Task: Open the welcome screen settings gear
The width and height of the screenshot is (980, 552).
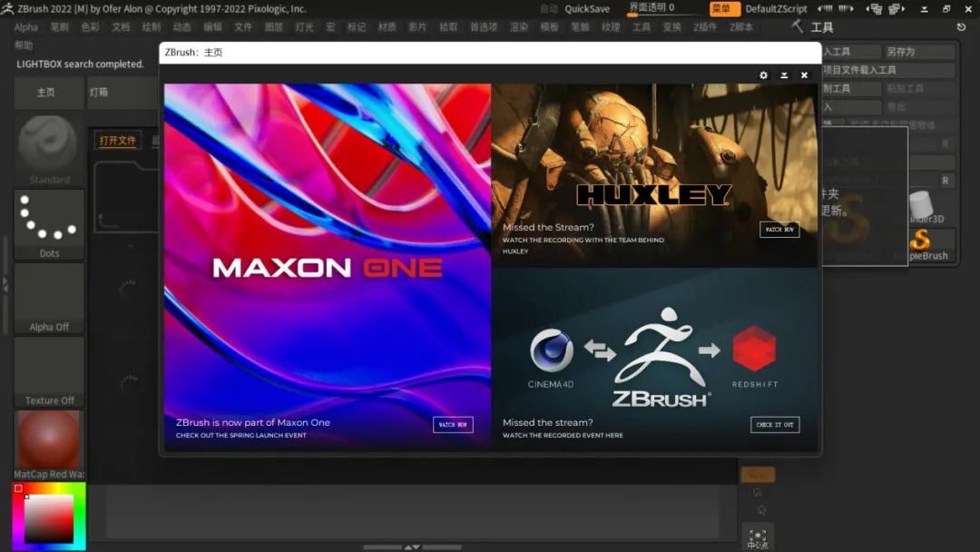Action: [x=762, y=75]
